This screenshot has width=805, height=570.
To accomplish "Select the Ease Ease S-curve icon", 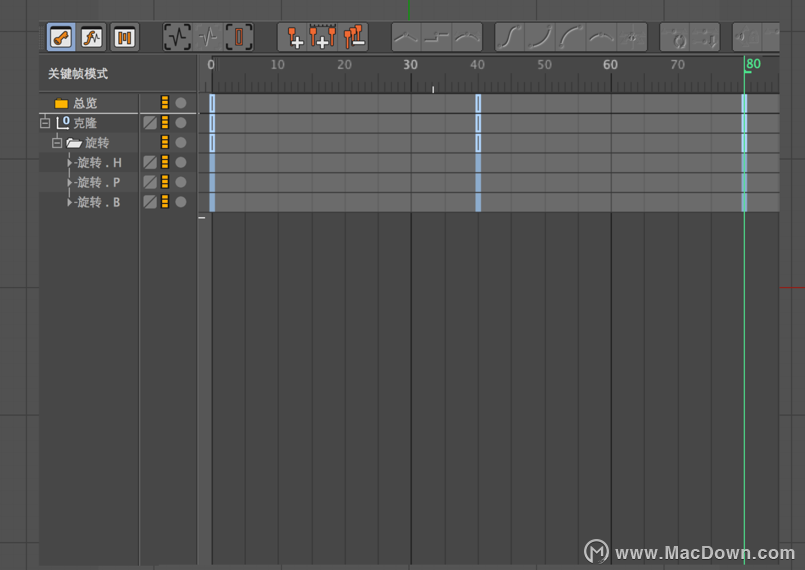I will tap(509, 37).
